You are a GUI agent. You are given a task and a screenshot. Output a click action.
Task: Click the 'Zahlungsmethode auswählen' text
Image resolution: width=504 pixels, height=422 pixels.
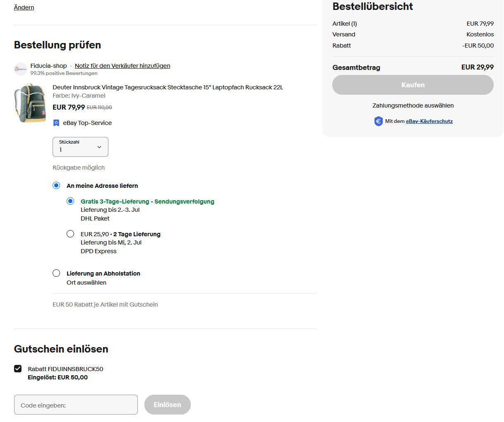tap(413, 105)
